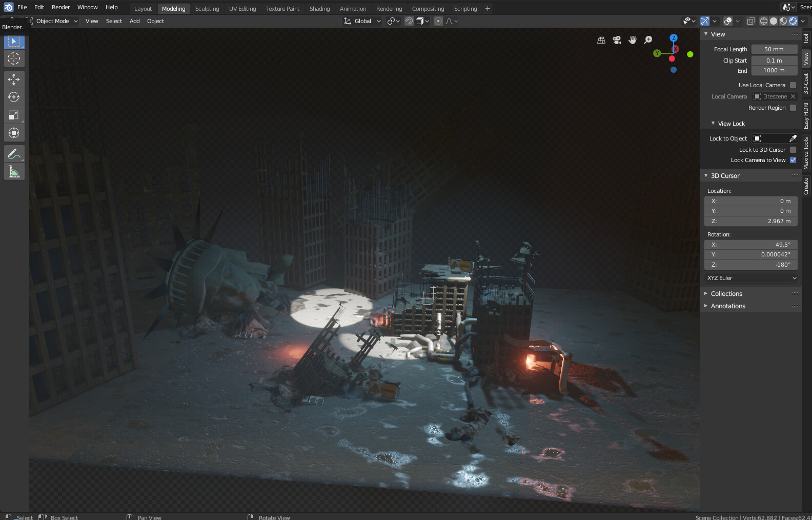Click the pan hand icon in viewport
Image resolution: width=812 pixels, height=520 pixels.
click(633, 40)
